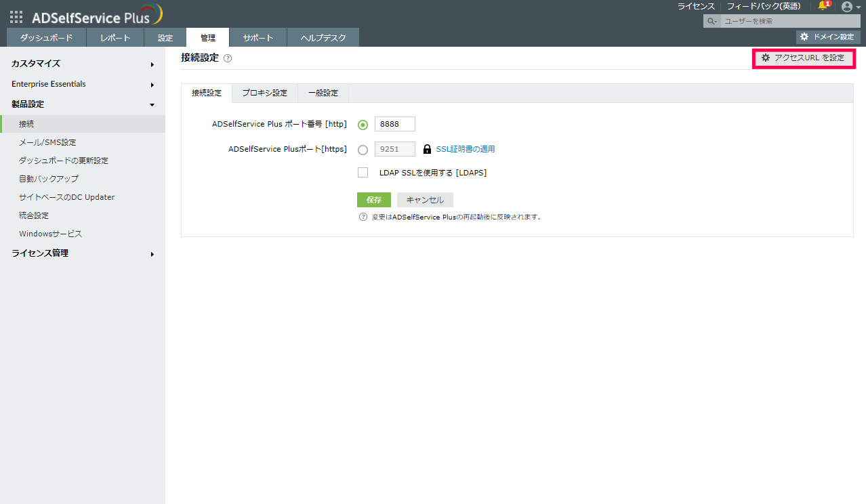Open the ヘルプデスク tab

[323, 38]
